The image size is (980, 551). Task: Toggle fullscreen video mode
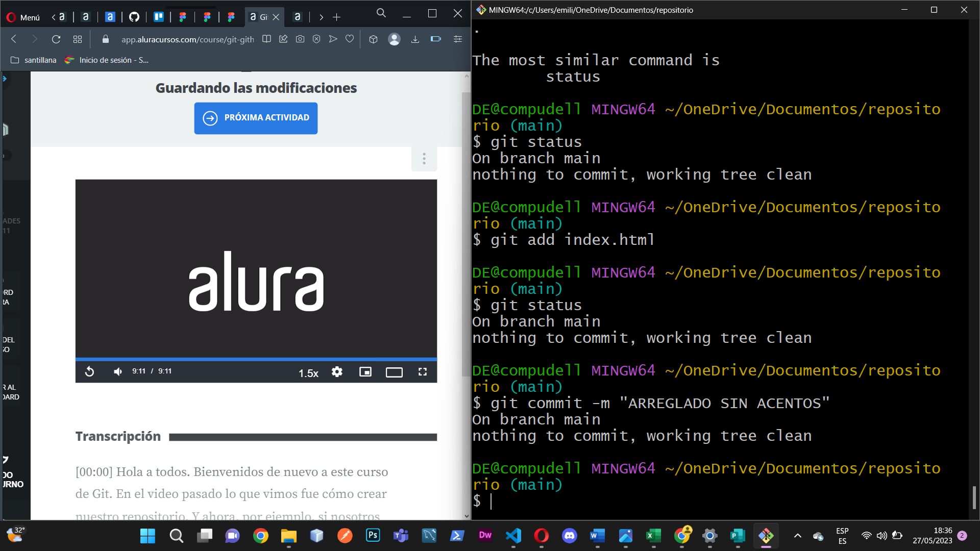[423, 372]
